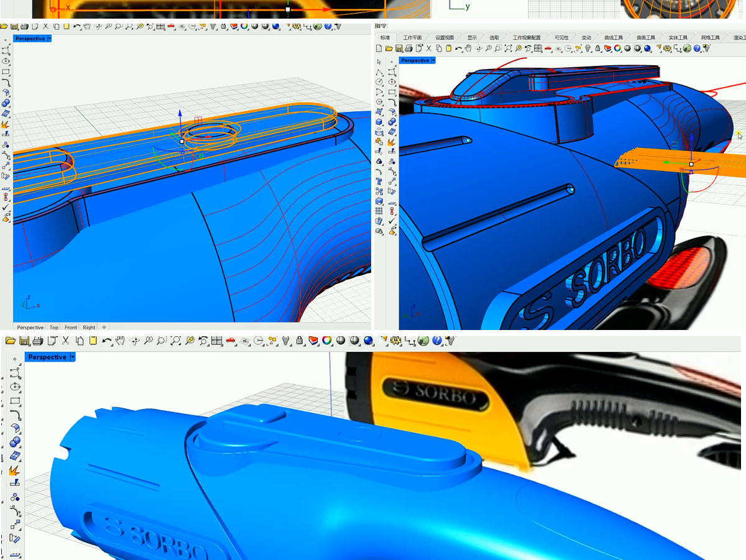Click Save icon in bottom window toolbar

pos(24,340)
